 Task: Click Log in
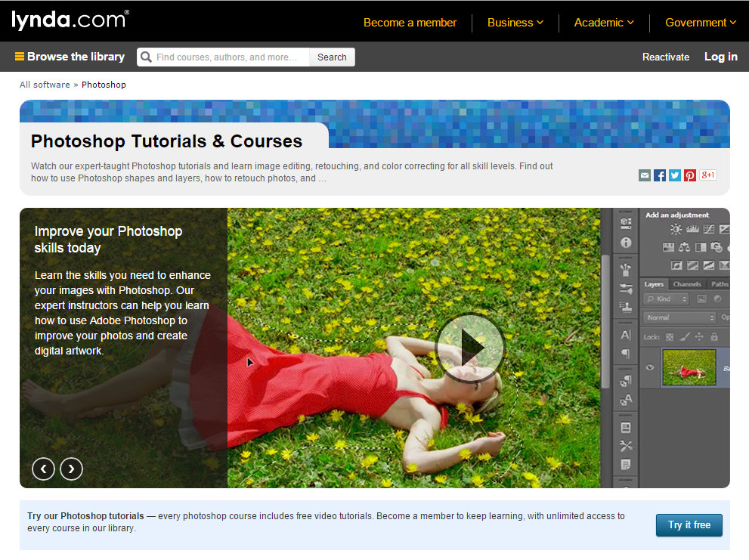[x=721, y=57]
